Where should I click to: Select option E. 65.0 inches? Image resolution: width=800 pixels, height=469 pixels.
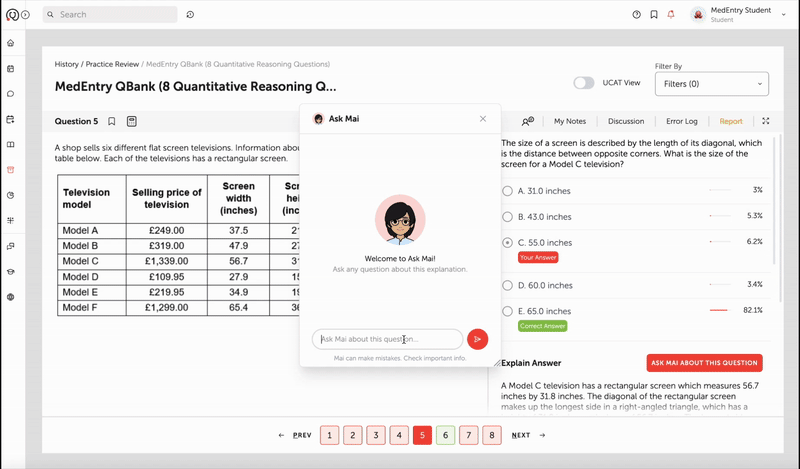click(x=507, y=311)
